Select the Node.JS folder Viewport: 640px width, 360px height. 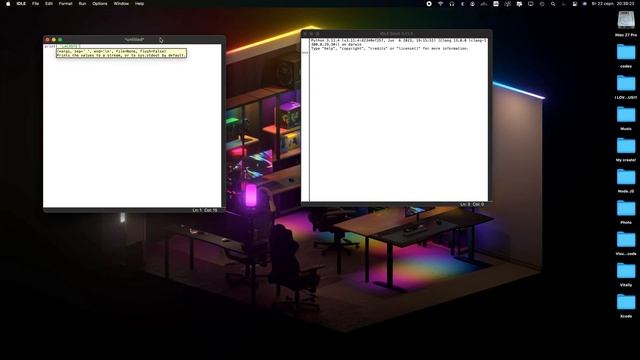[x=626, y=177]
